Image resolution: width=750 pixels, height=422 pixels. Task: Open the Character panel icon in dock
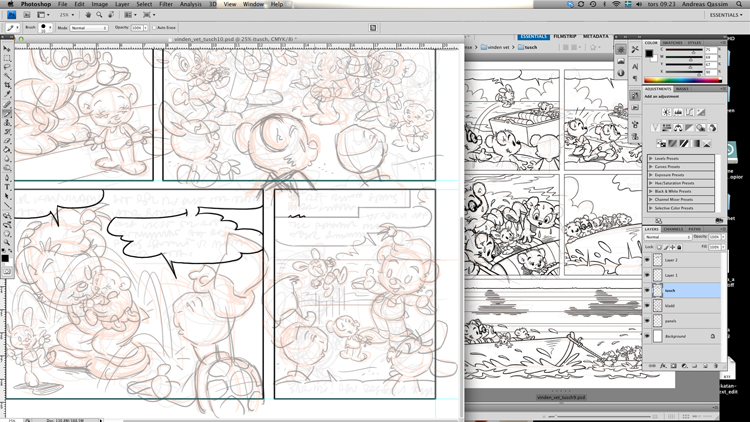coord(635,66)
